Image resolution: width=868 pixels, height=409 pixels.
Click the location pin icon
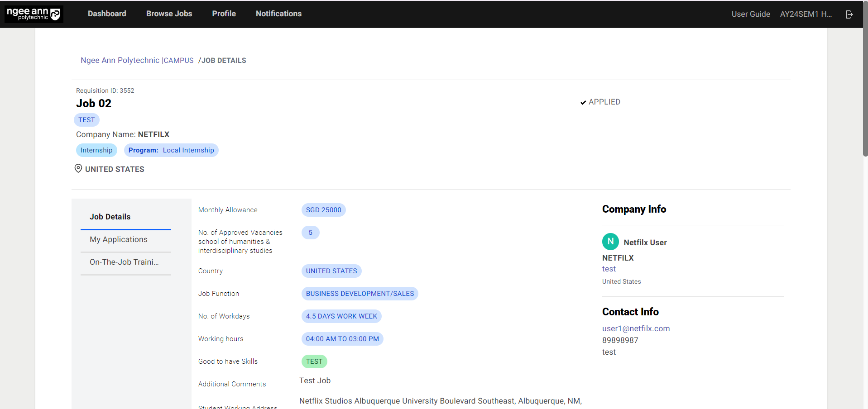click(78, 169)
